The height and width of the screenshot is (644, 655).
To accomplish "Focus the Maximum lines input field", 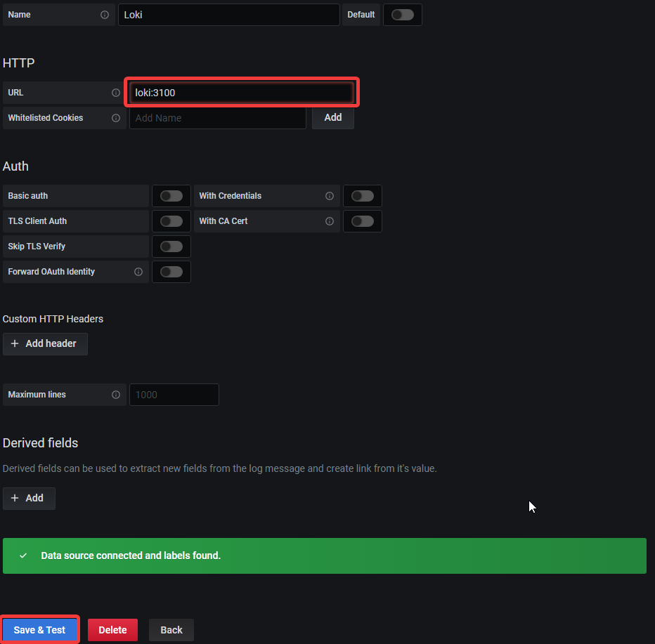I will (174, 395).
